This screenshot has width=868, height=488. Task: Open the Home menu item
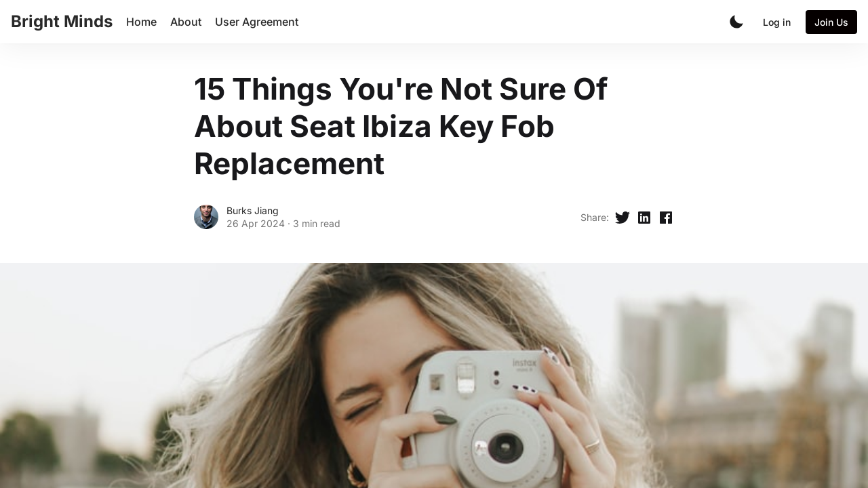(x=141, y=22)
